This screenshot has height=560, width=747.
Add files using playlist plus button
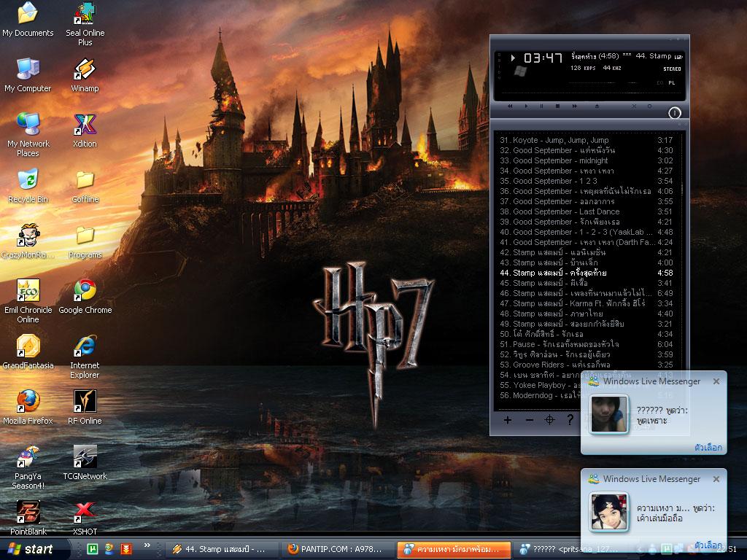click(508, 419)
